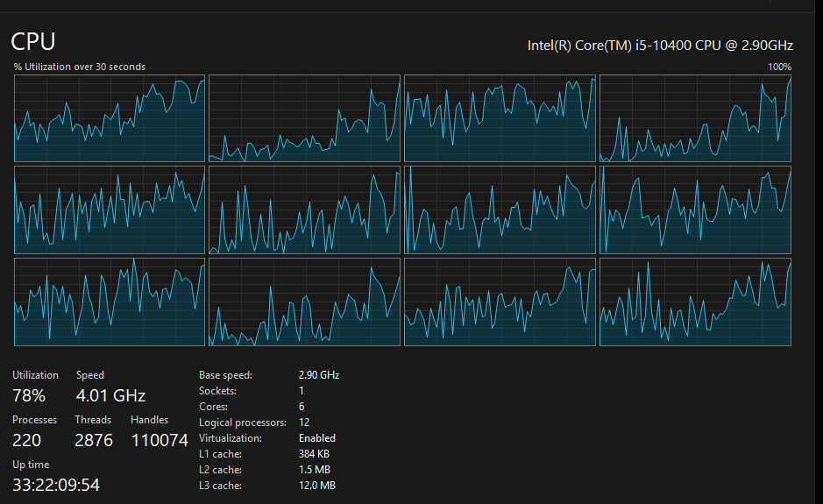Viewport: 823px width, 504px height.
Task: Click the 4.01 GHz speed value
Action: (110, 395)
